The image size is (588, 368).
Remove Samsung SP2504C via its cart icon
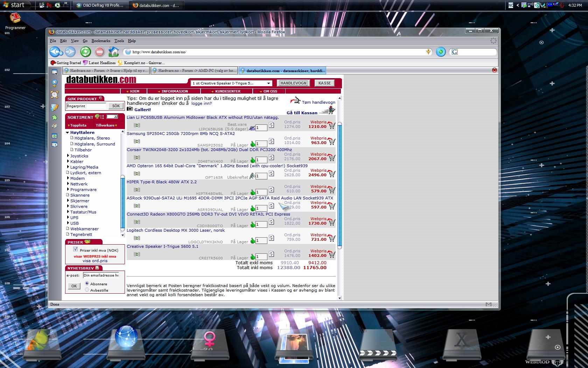pos(331,141)
